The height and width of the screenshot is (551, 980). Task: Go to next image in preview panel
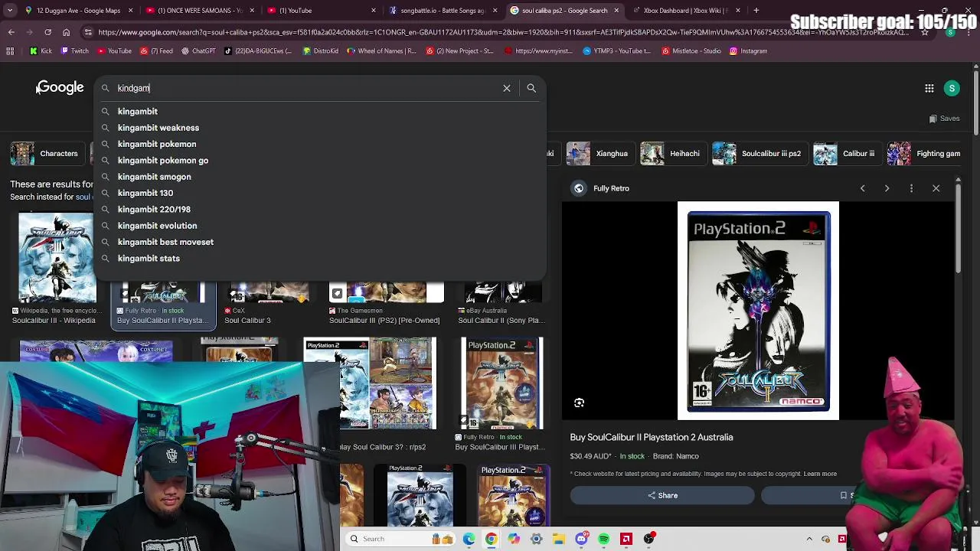[887, 188]
